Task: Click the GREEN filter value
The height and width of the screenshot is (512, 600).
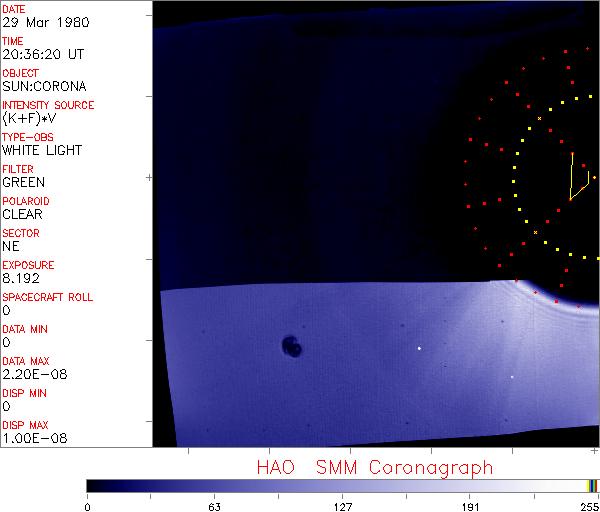Action: click(x=23, y=183)
